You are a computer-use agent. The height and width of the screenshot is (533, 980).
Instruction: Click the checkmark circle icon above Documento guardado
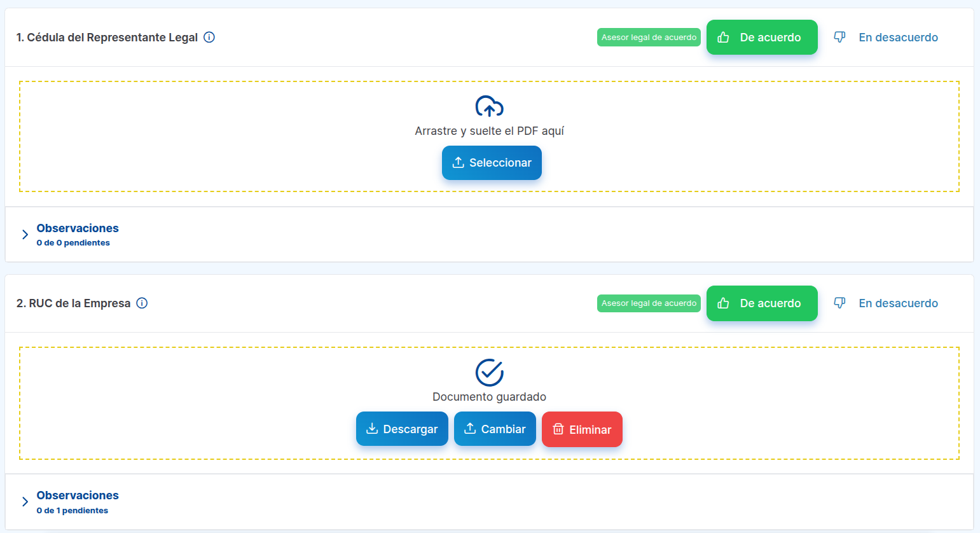[489, 373]
